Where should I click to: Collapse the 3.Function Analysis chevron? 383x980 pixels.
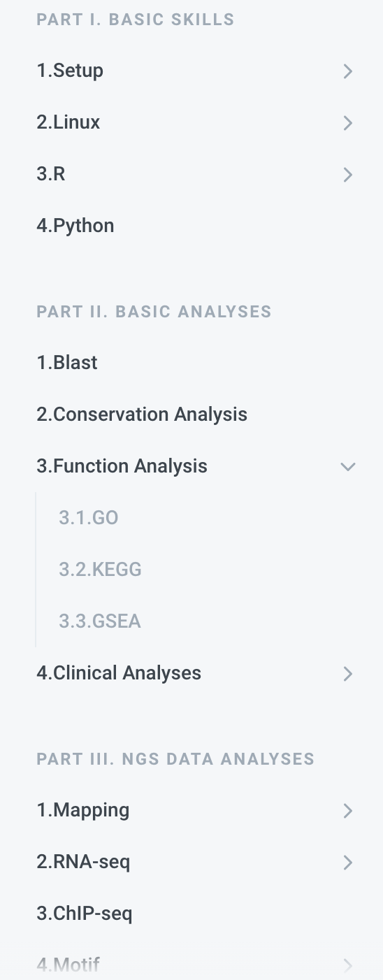[x=347, y=466]
